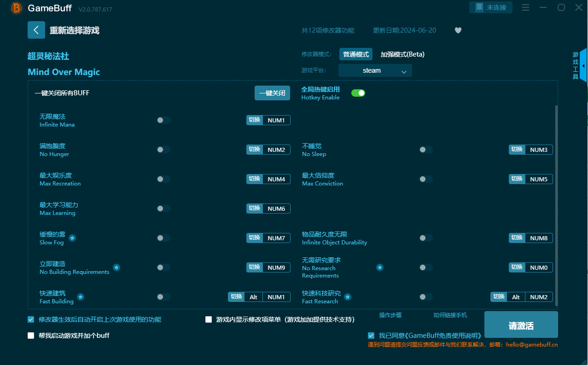The width and height of the screenshot is (588, 365).
Task: Enable No Building Requirements toggle
Action: pyautogui.click(x=163, y=267)
